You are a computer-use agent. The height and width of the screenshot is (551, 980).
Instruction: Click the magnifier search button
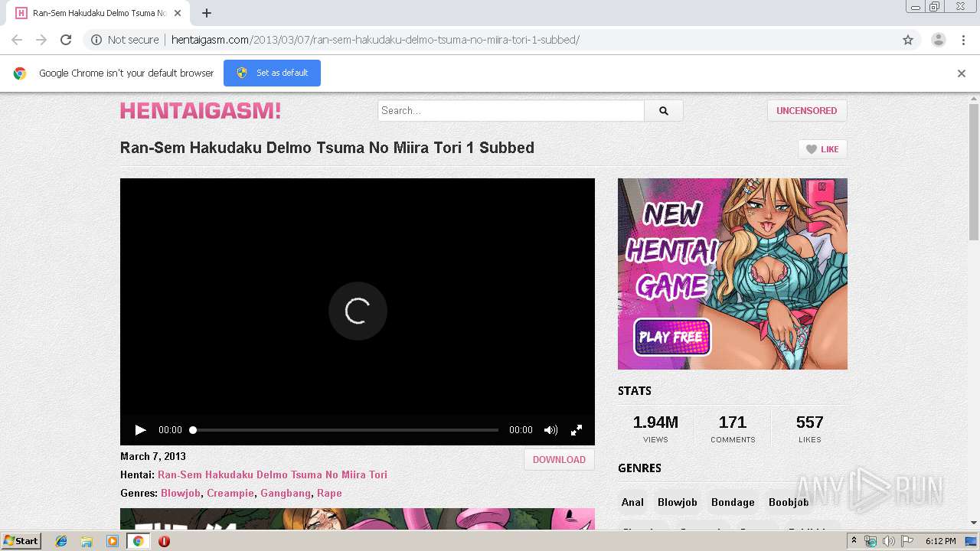664,110
